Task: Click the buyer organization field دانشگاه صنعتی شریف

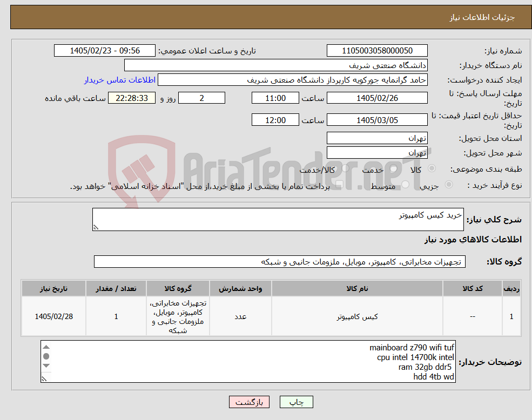Action: coord(275,65)
